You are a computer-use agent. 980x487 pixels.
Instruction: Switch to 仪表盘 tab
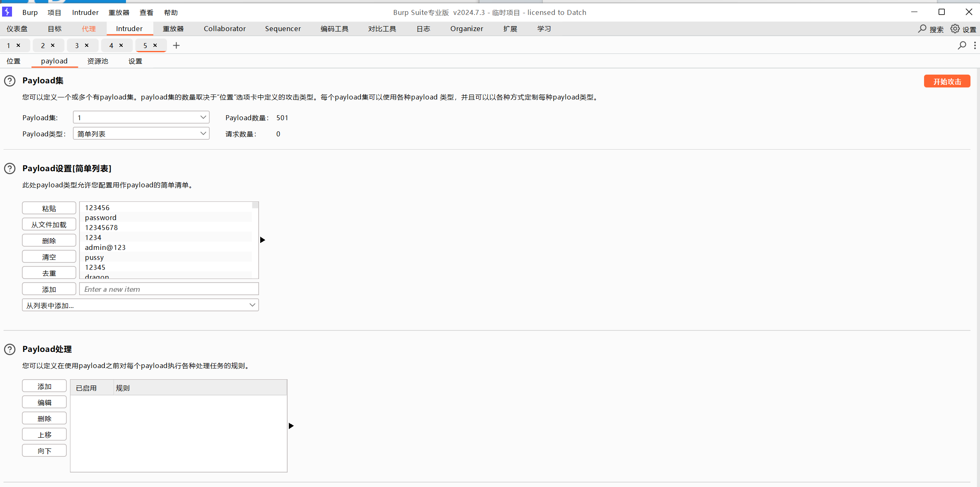(x=17, y=29)
